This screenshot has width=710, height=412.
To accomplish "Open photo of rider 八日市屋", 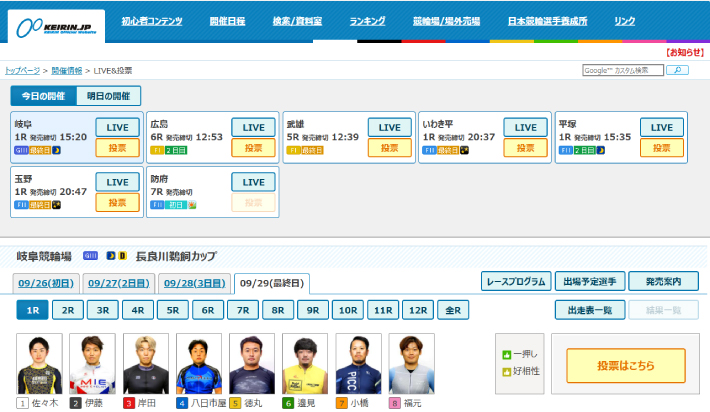I will point(199,364).
